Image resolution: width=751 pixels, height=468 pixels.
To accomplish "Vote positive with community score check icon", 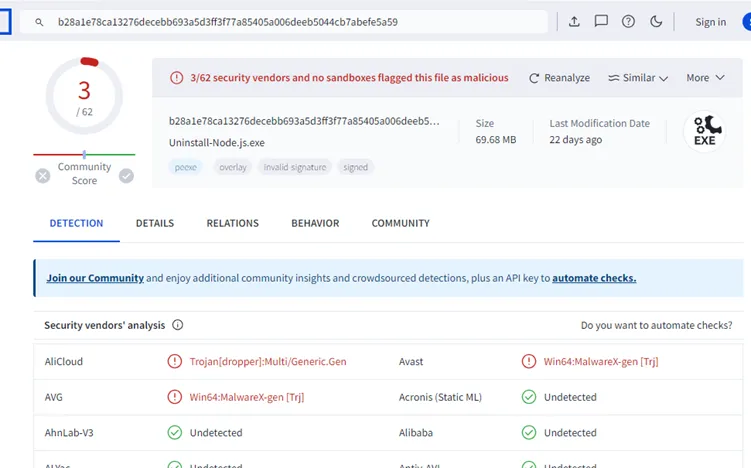I will tap(126, 176).
